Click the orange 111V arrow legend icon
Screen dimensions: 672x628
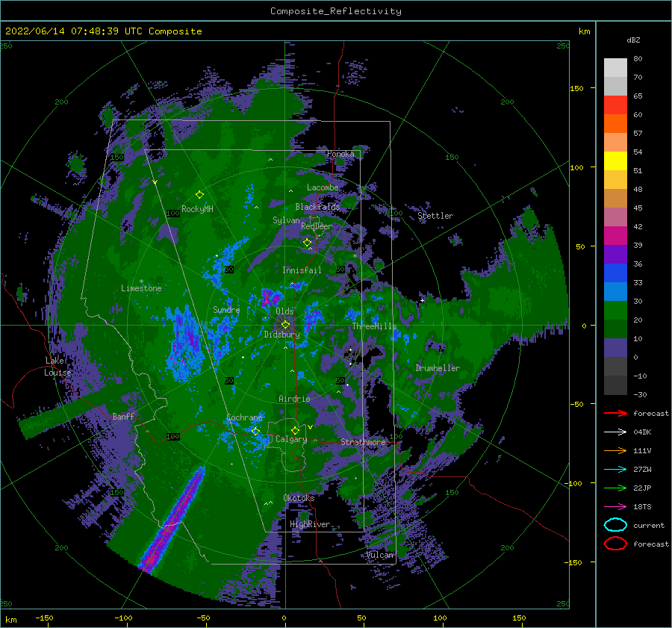point(615,450)
